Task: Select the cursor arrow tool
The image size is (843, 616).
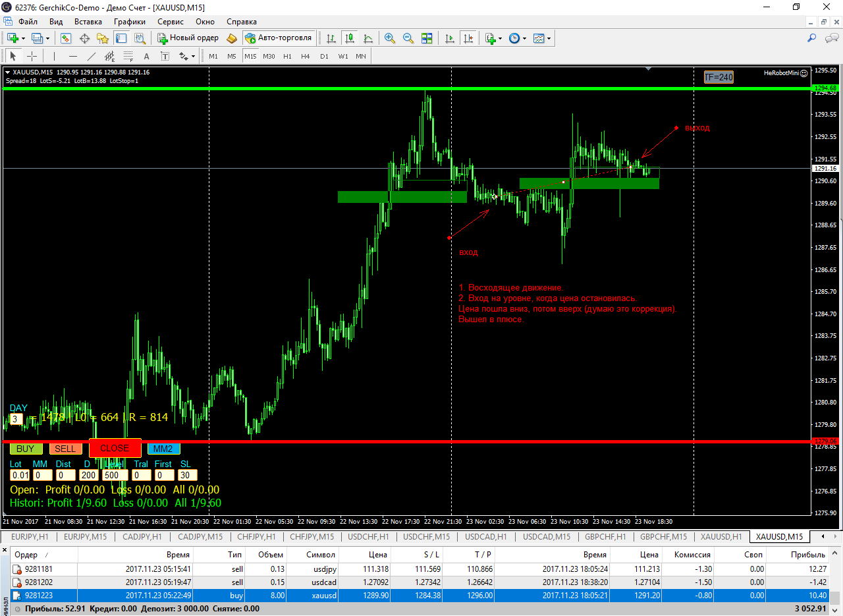Action: tap(13, 56)
